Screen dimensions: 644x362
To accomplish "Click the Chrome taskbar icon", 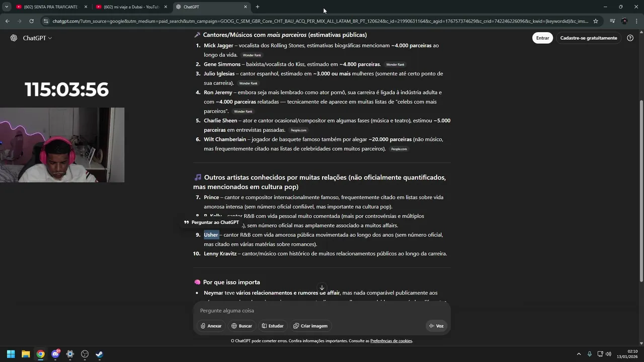I will [x=40, y=354].
